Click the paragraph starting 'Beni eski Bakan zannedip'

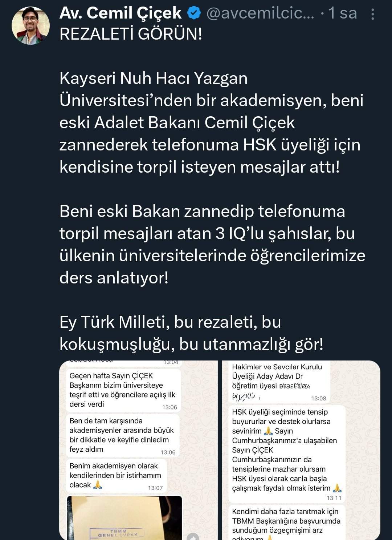point(212,244)
